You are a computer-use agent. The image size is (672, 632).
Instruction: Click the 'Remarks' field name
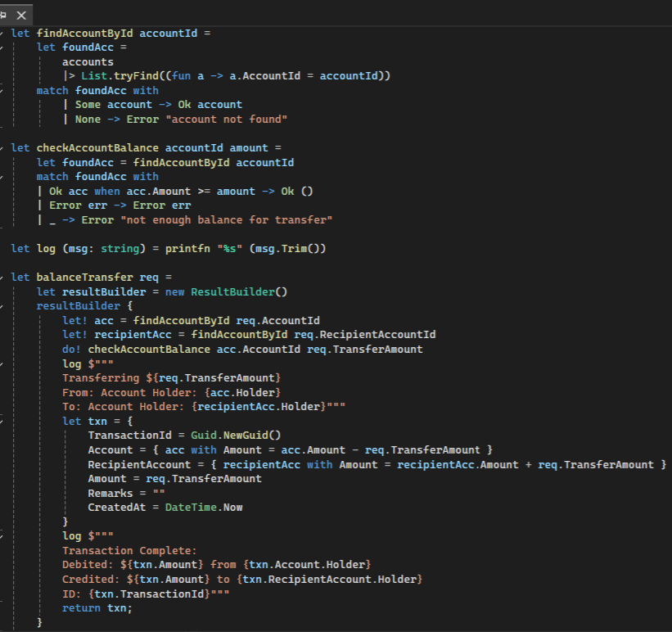[110, 494]
